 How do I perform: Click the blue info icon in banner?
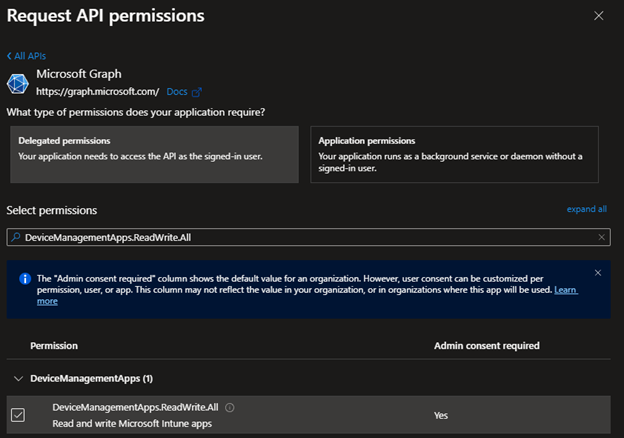tap(25, 279)
